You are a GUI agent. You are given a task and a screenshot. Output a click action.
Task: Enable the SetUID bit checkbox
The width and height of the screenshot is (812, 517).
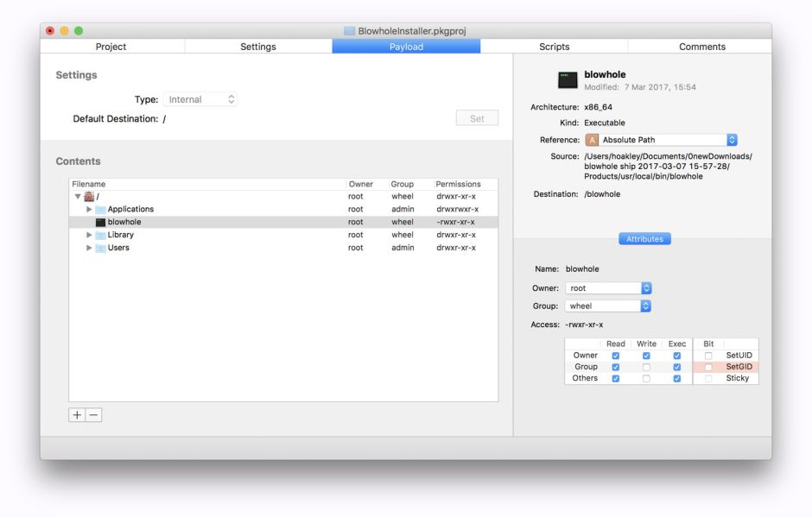[708, 356]
